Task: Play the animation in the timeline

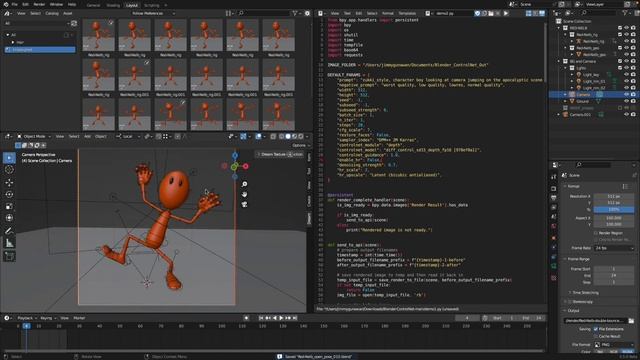Action: (281, 318)
